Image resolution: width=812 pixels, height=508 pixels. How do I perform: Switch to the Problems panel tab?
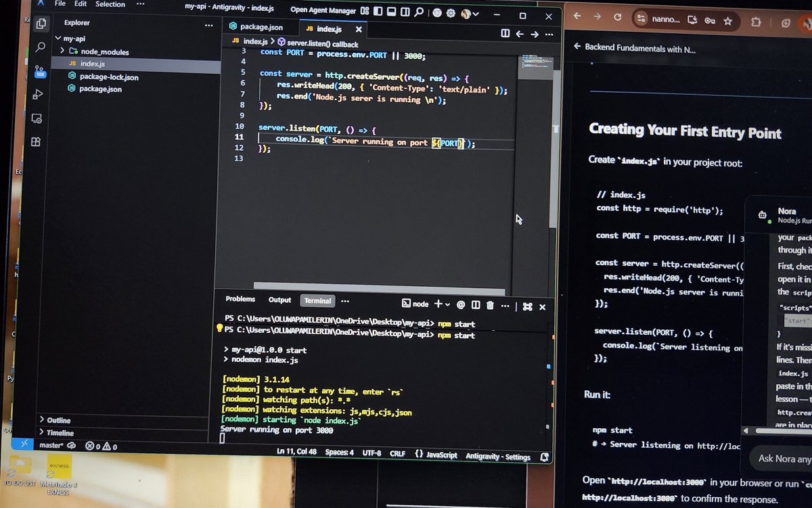click(x=240, y=299)
